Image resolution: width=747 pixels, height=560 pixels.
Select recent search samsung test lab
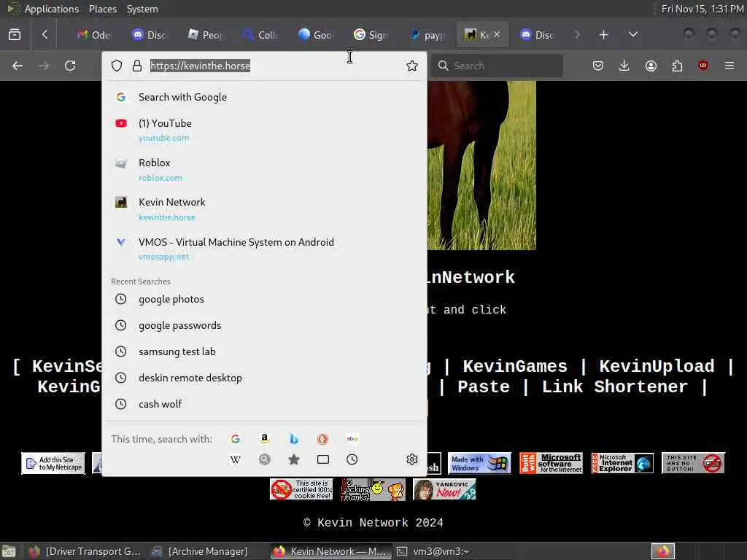click(264, 351)
